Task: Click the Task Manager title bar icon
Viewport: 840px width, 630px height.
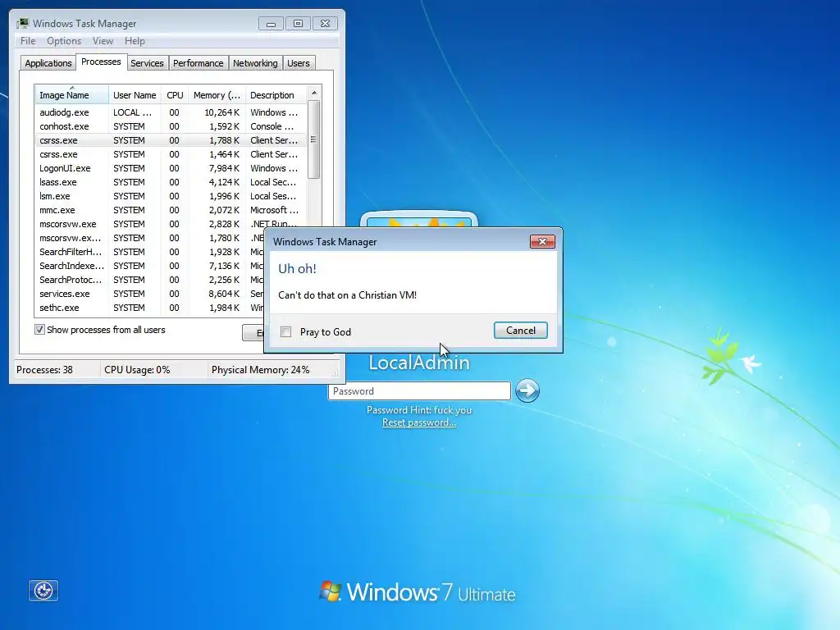Action: (22, 23)
